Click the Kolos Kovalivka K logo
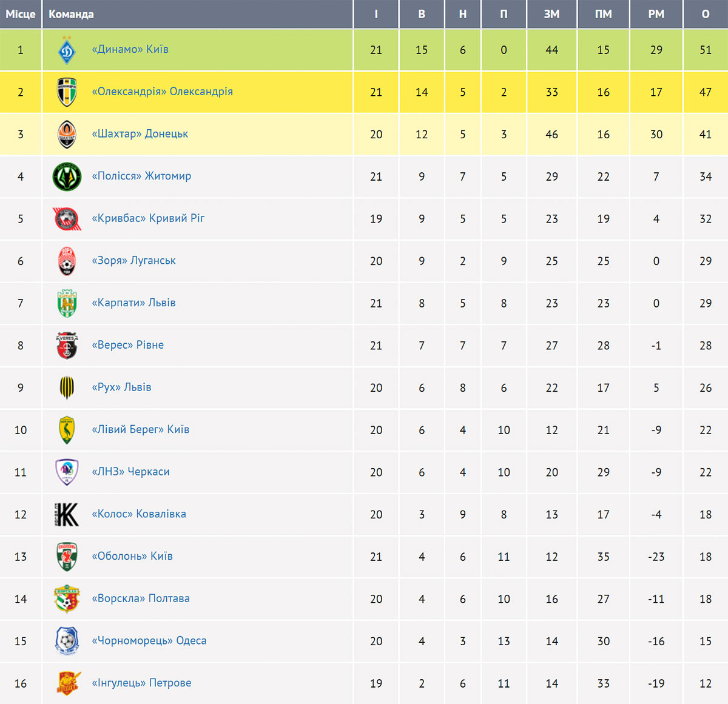The width and height of the screenshot is (728, 704). point(67,514)
